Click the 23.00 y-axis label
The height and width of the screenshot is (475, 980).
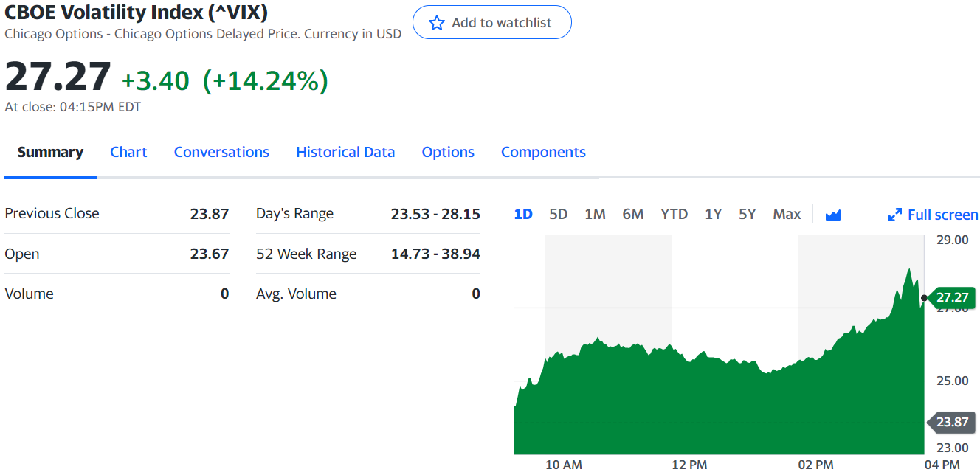point(953,447)
